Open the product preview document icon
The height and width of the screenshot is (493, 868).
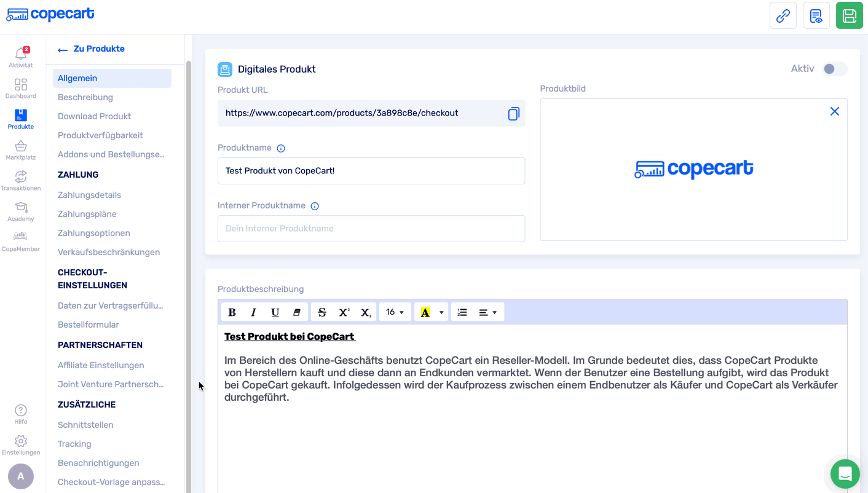click(816, 16)
